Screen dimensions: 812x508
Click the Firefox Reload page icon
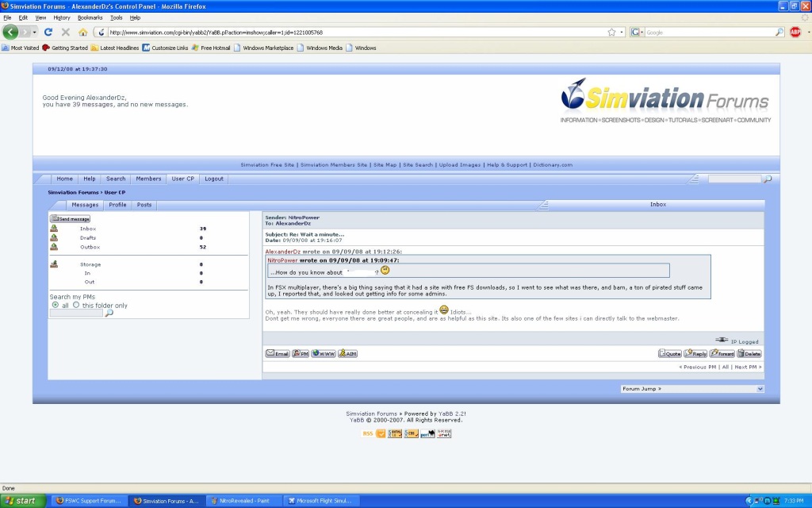[48, 33]
